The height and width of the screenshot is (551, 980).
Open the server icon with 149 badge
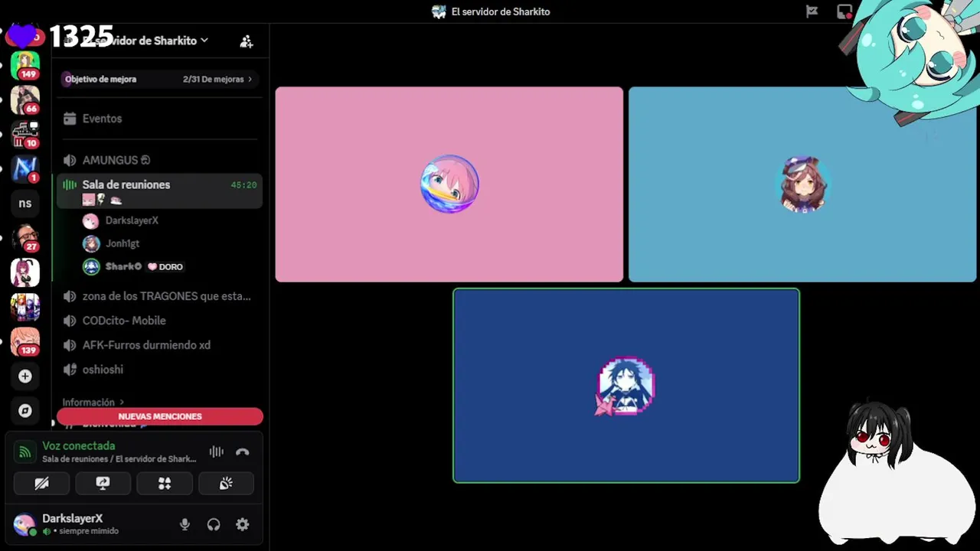click(x=25, y=65)
